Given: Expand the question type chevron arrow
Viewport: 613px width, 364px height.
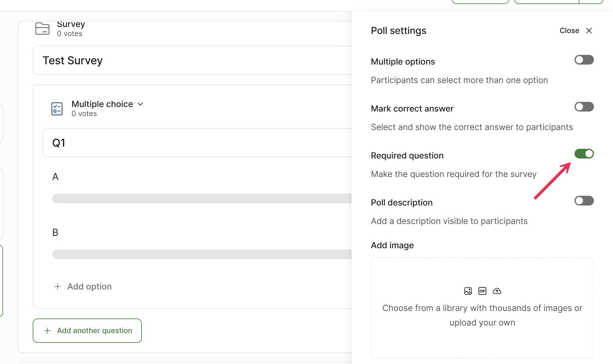Looking at the screenshot, I should 140,104.
